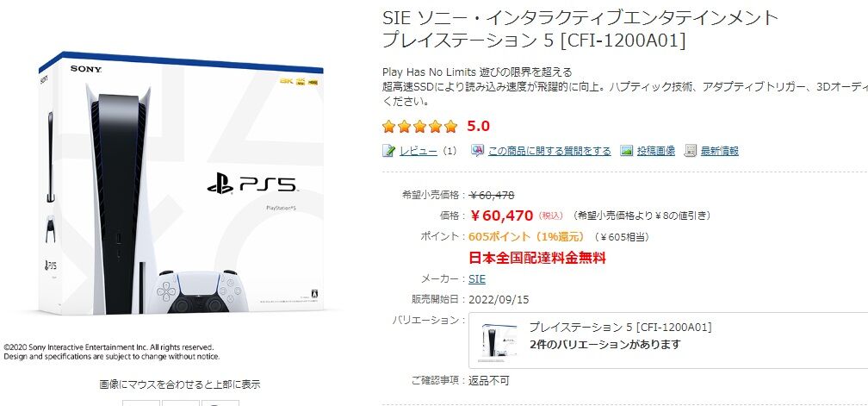Screen dimensions: 868x406
Task: Open the SIE manufacturer link
Action: point(477,279)
